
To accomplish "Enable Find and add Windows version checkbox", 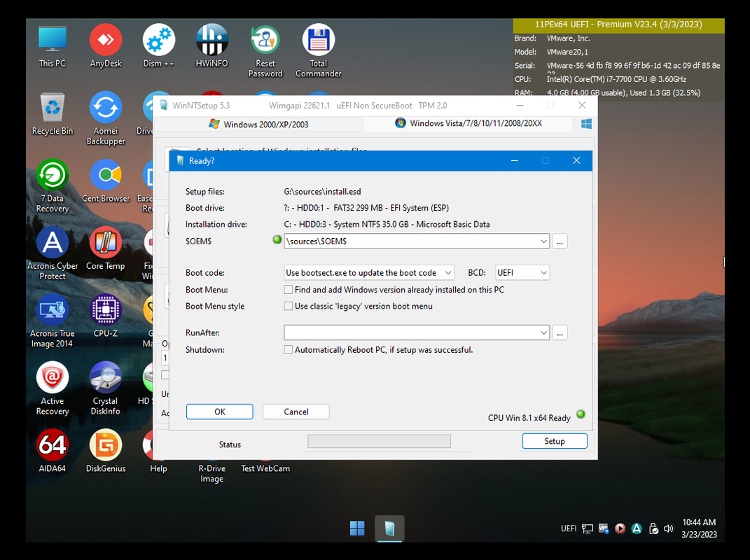I will pyautogui.click(x=288, y=290).
